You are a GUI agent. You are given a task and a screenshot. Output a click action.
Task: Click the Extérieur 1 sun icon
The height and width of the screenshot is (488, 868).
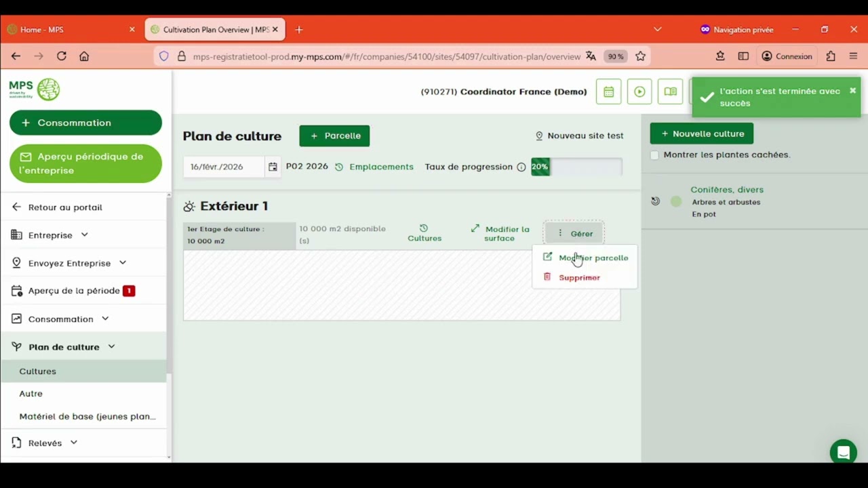189,206
